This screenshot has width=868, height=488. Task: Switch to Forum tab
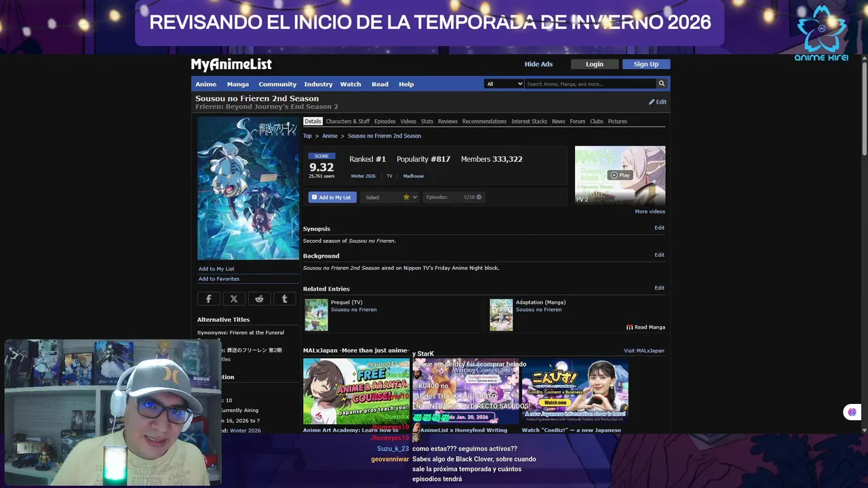pos(577,121)
